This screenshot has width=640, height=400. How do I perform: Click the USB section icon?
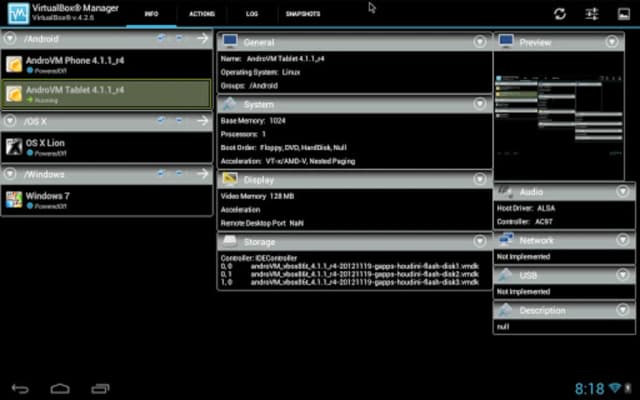click(x=505, y=275)
